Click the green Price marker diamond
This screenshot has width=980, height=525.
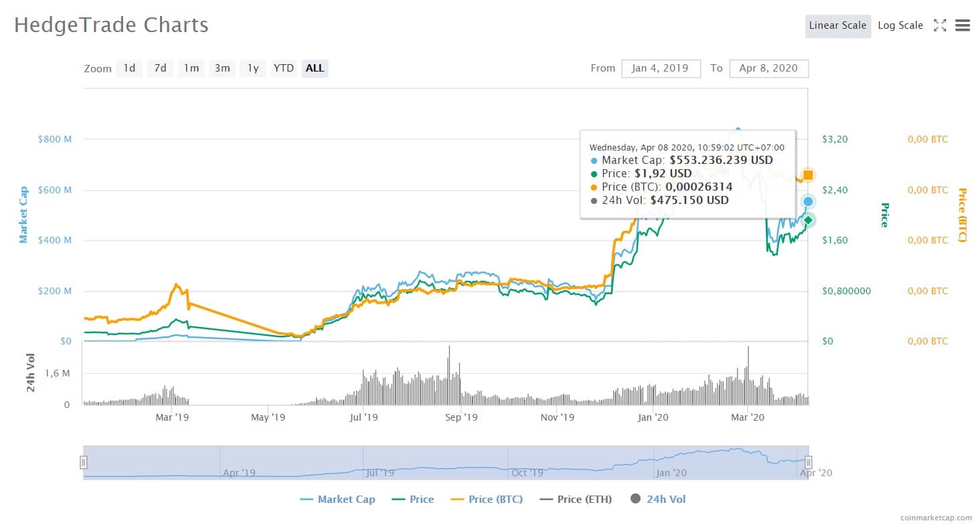(x=808, y=220)
